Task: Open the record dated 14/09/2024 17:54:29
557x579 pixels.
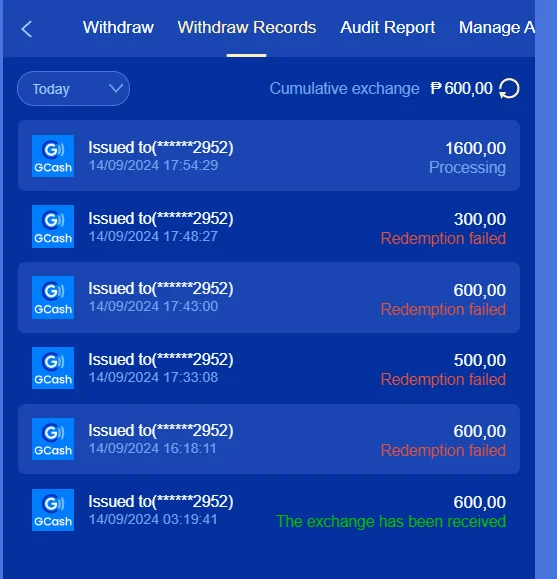Action: pos(269,155)
